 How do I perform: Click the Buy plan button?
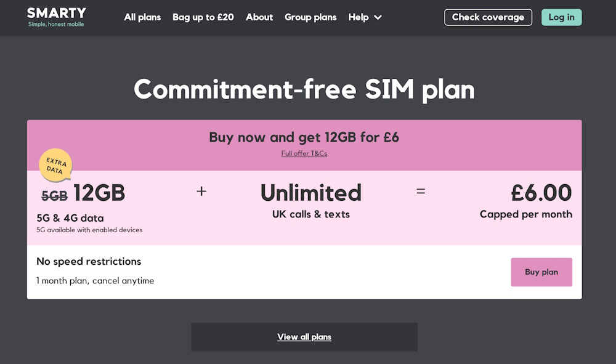[x=541, y=272]
